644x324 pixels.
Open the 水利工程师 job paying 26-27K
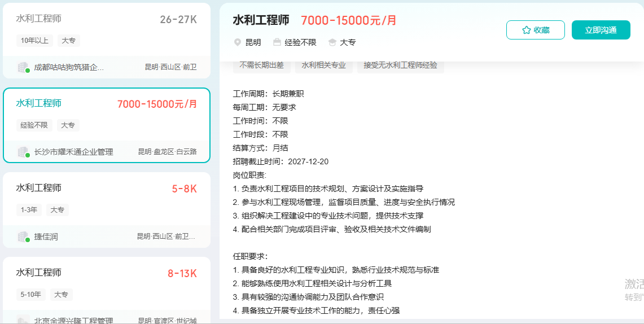[39, 19]
